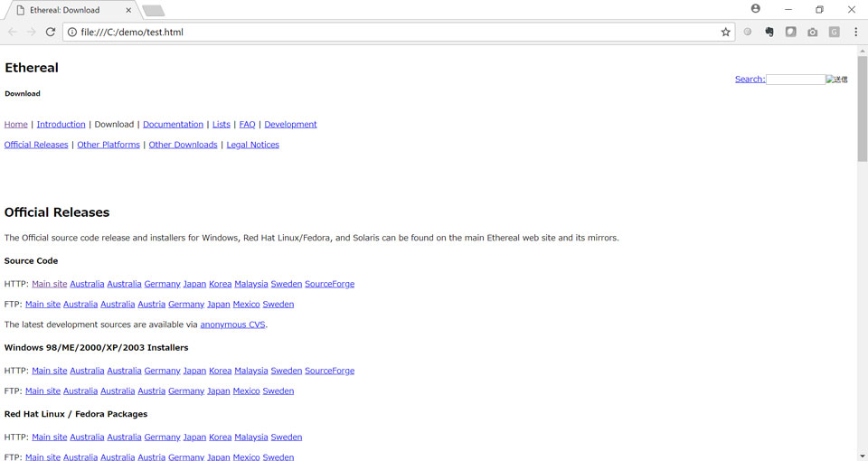Click Germany in Source Code HTTP row
Viewport: 868px width, 461px height.
click(162, 284)
